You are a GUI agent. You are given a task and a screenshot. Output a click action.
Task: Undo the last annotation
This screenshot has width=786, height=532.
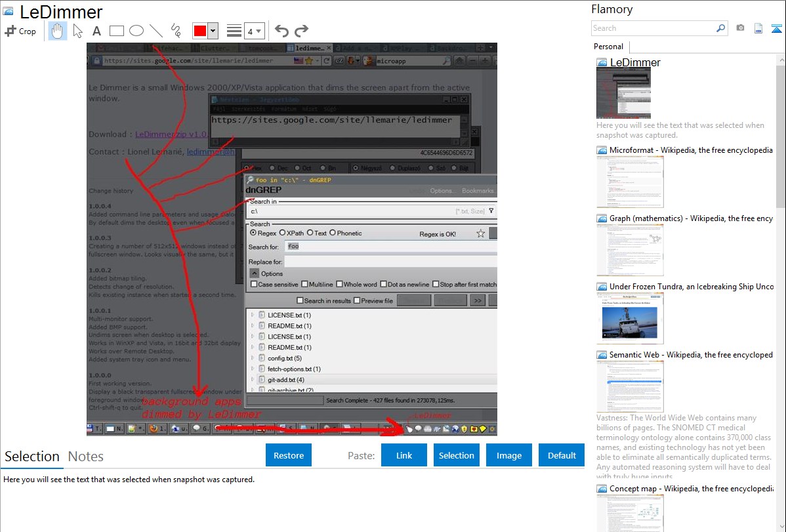(x=281, y=31)
